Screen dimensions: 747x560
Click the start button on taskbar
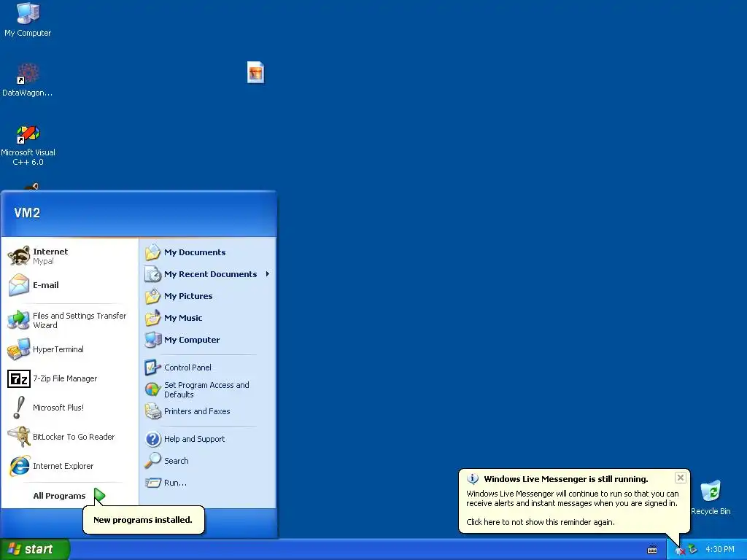click(34, 549)
